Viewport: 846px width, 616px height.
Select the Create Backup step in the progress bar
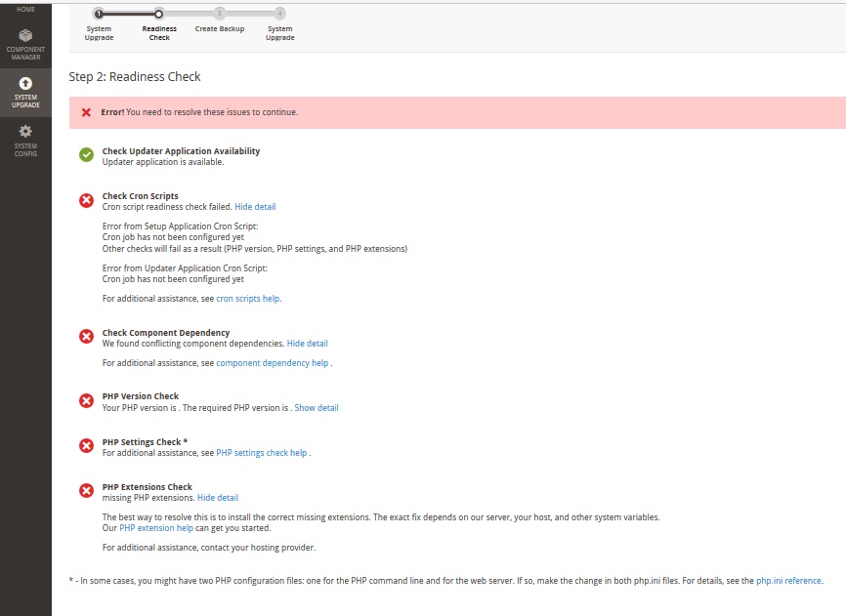[220, 14]
